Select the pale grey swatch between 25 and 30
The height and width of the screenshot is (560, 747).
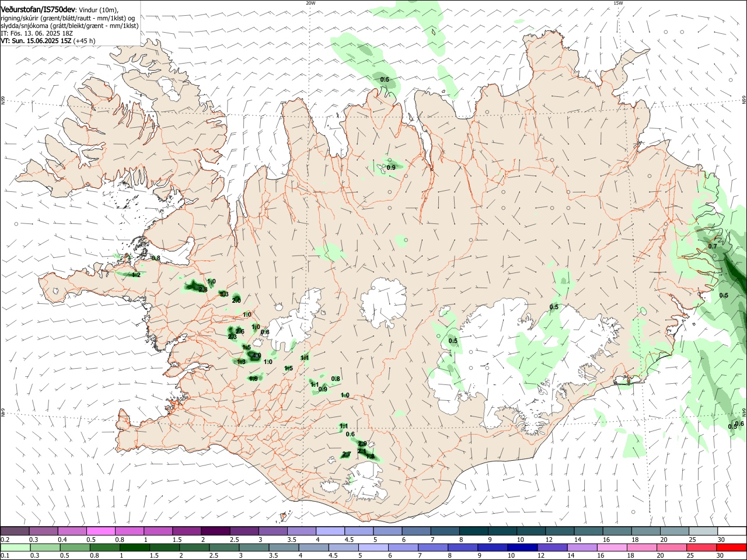[704, 531]
